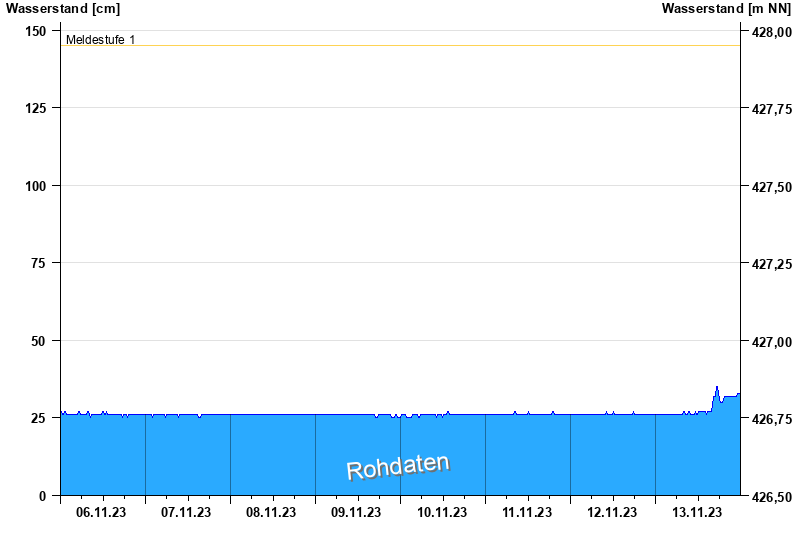Image resolution: width=800 pixels, height=550 pixels.
Task: Click the 428,00 tick on the right axis
Action: [x=771, y=33]
